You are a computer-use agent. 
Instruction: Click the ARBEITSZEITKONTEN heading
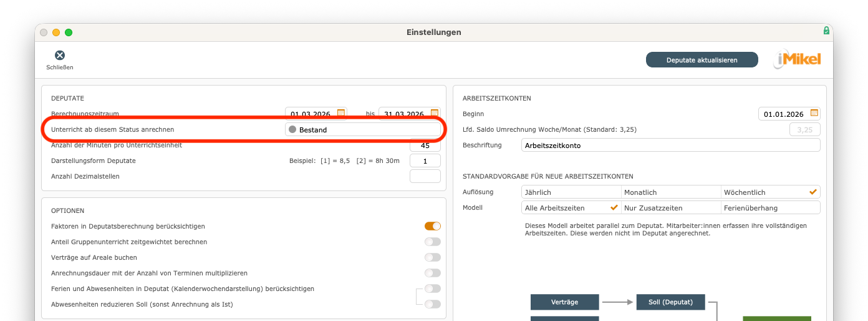(x=497, y=98)
